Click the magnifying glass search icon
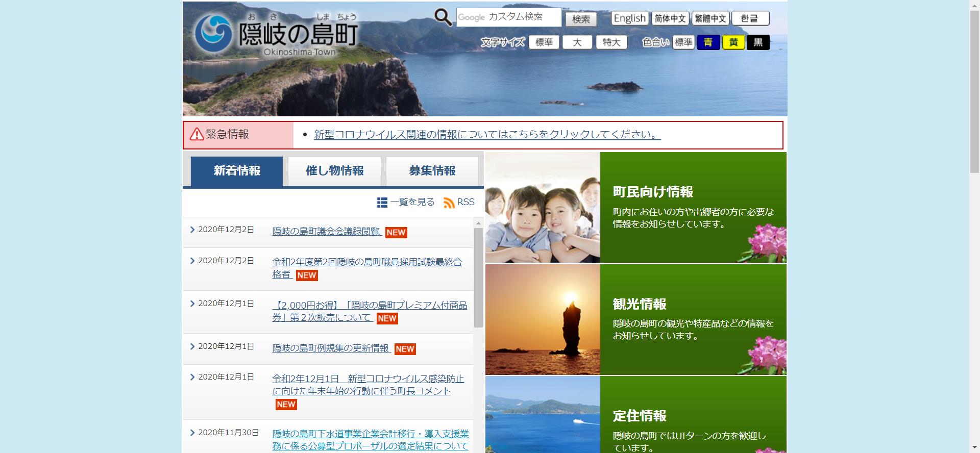This screenshot has width=980, height=453. pyautogui.click(x=443, y=18)
